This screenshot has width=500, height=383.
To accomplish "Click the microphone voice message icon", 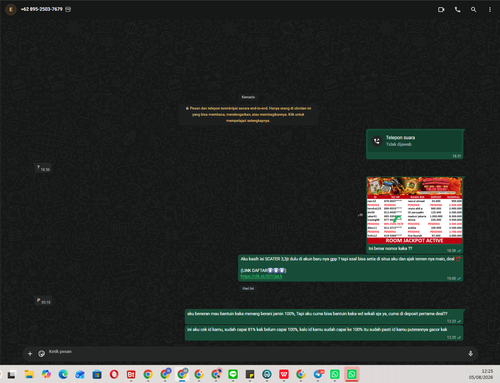I will tap(470, 353).
